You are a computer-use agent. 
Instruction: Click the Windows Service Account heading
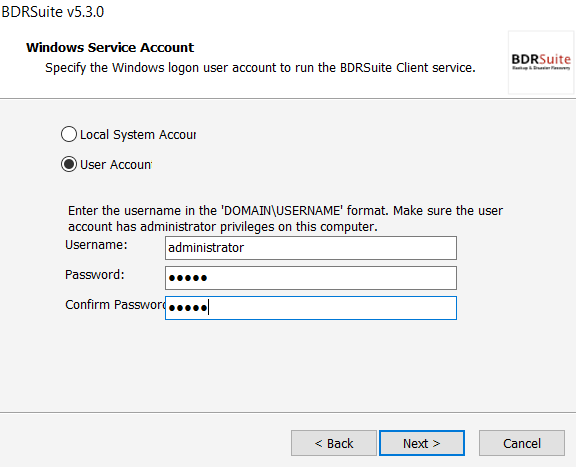pyautogui.click(x=110, y=47)
